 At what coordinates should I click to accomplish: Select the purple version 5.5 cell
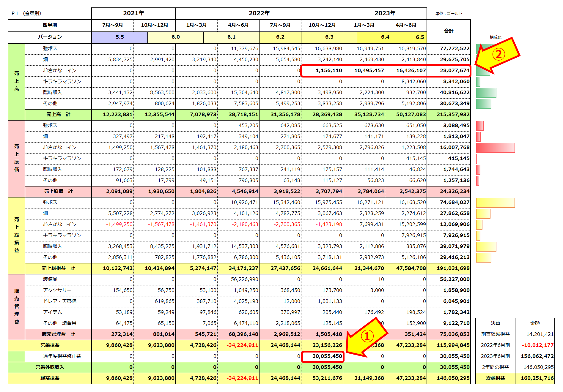(119, 37)
